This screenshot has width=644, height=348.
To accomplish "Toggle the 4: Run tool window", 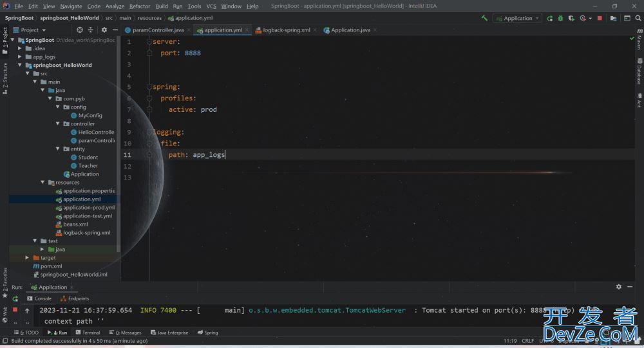I will coord(57,333).
